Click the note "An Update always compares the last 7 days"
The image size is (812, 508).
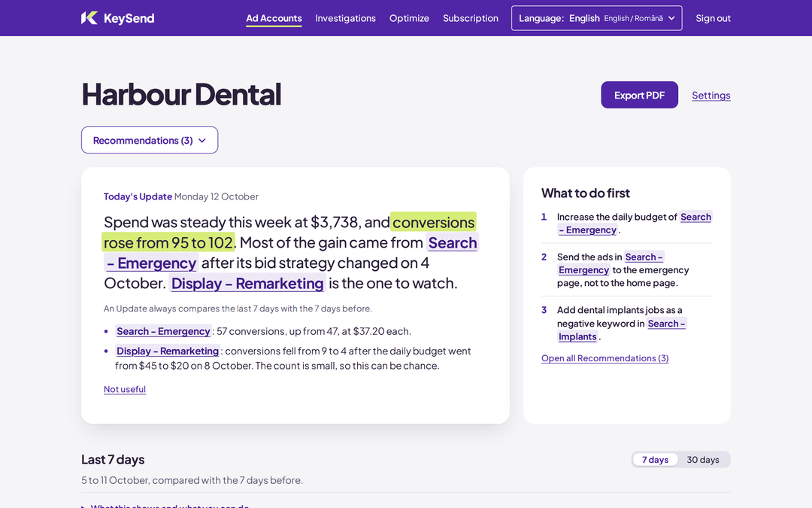click(x=238, y=309)
